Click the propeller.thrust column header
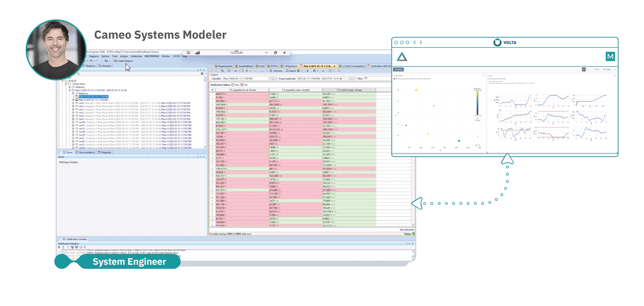The image size is (644, 306). 241,90
